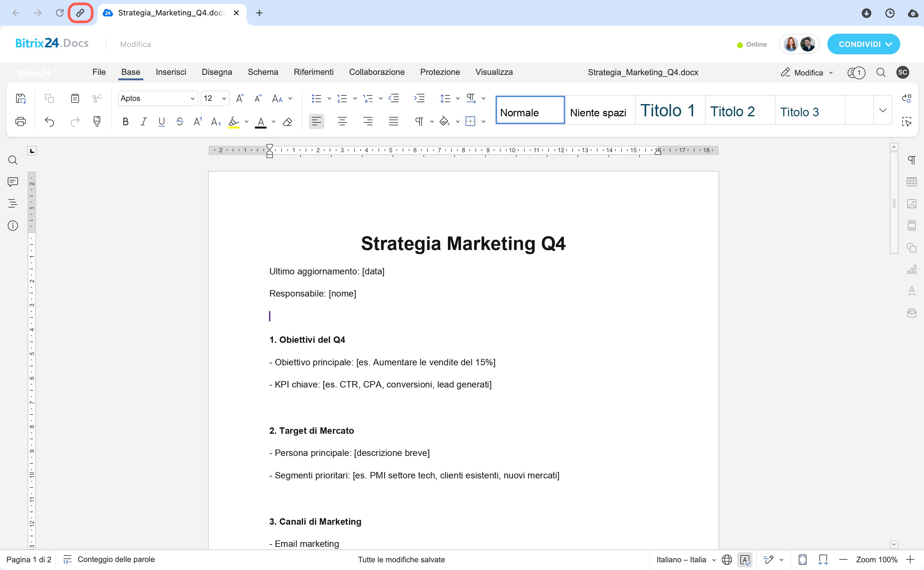Click Increase indent icon
The width and height of the screenshot is (924, 570).
(419, 98)
